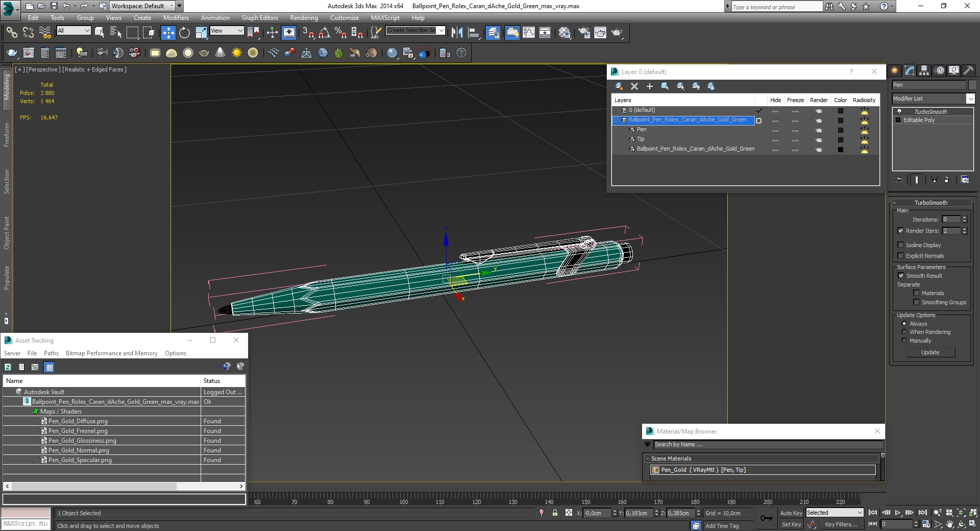This screenshot has height=531, width=980.
Task: Choose the Select and Uniform Scale tool
Action: pyautogui.click(x=201, y=33)
